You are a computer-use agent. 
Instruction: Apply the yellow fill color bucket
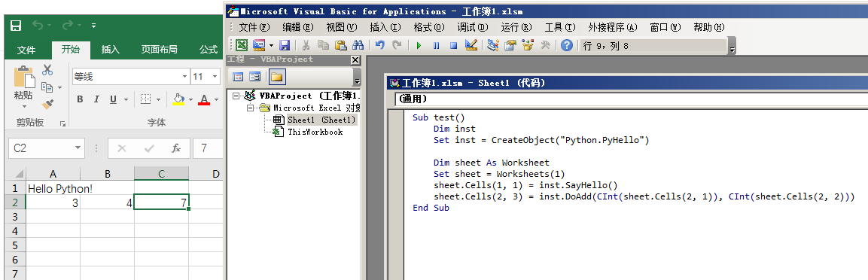point(178,99)
